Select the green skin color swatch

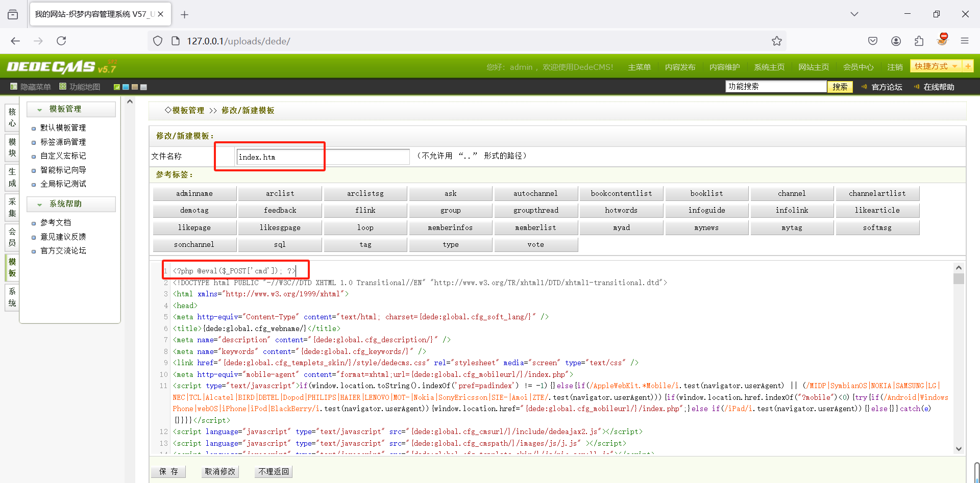pos(117,87)
